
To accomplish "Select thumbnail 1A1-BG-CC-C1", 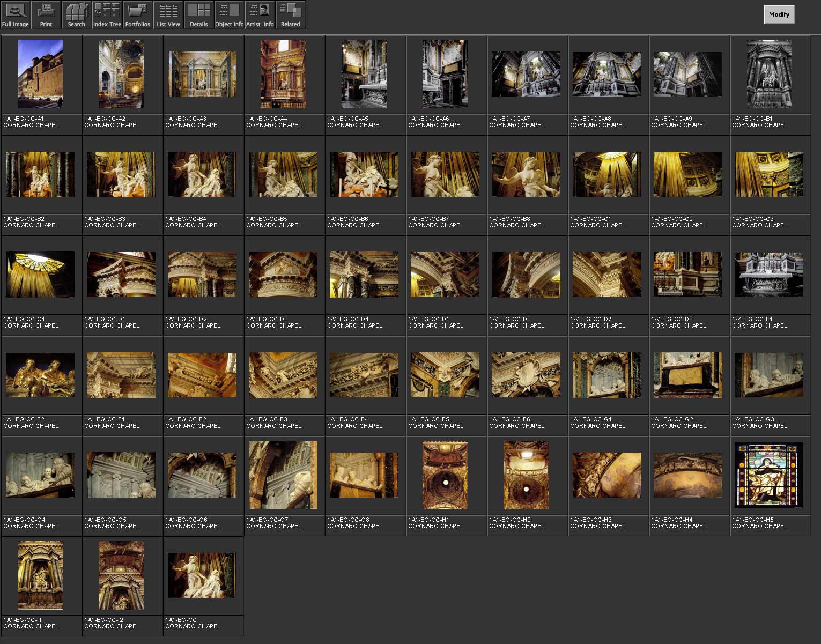I will point(607,174).
